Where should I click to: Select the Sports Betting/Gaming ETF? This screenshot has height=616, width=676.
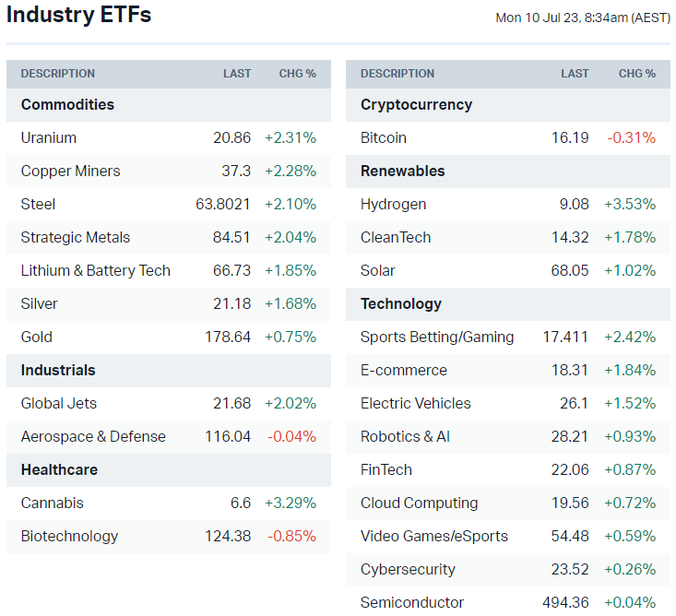[437, 338]
